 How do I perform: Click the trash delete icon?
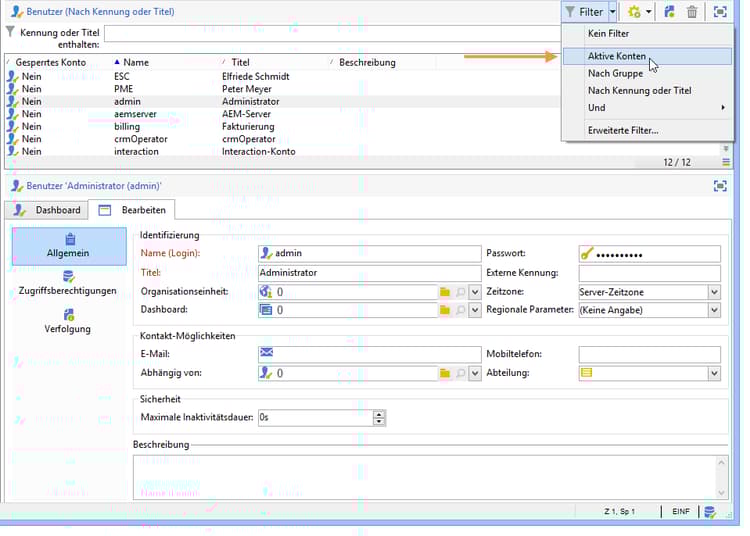[692, 12]
